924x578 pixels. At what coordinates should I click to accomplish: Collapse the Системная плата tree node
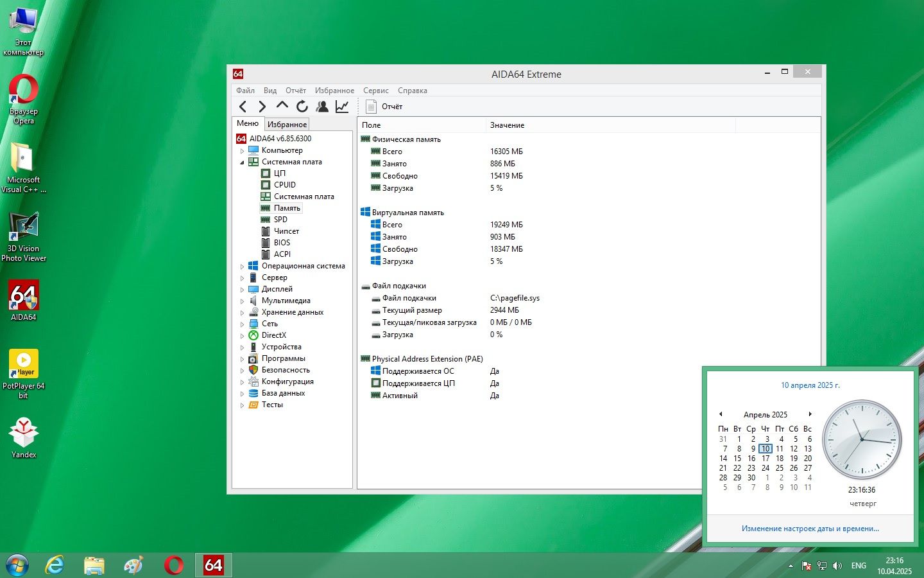point(243,162)
